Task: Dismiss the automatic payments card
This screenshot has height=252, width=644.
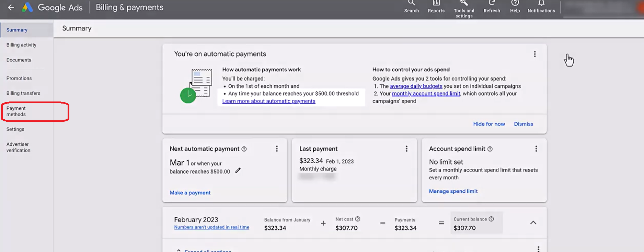Action: [524, 124]
